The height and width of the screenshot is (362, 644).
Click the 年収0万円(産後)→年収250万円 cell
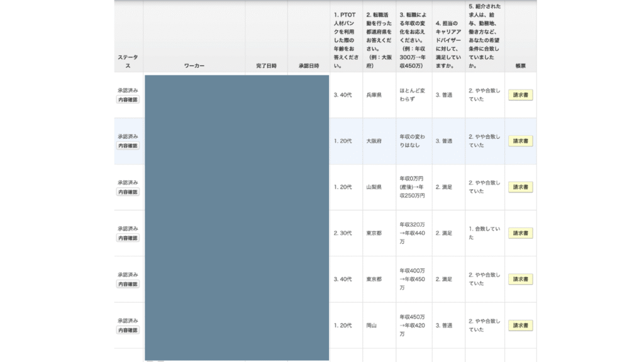tap(413, 187)
